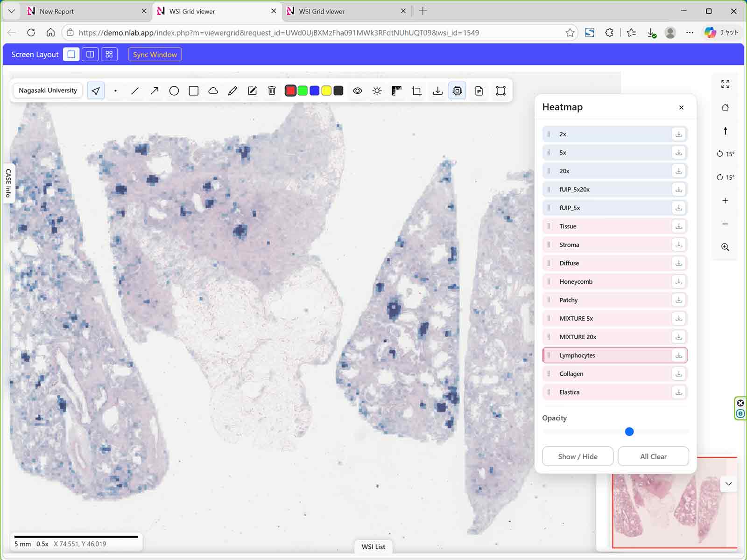Screen dimensions: 747x560
Task: Click the ruler measurement tool
Action: coord(396,91)
